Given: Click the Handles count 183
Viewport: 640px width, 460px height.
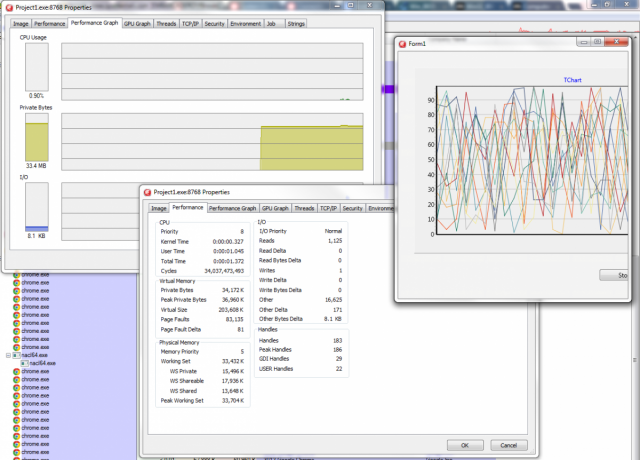Looking at the screenshot, I should click(338, 340).
